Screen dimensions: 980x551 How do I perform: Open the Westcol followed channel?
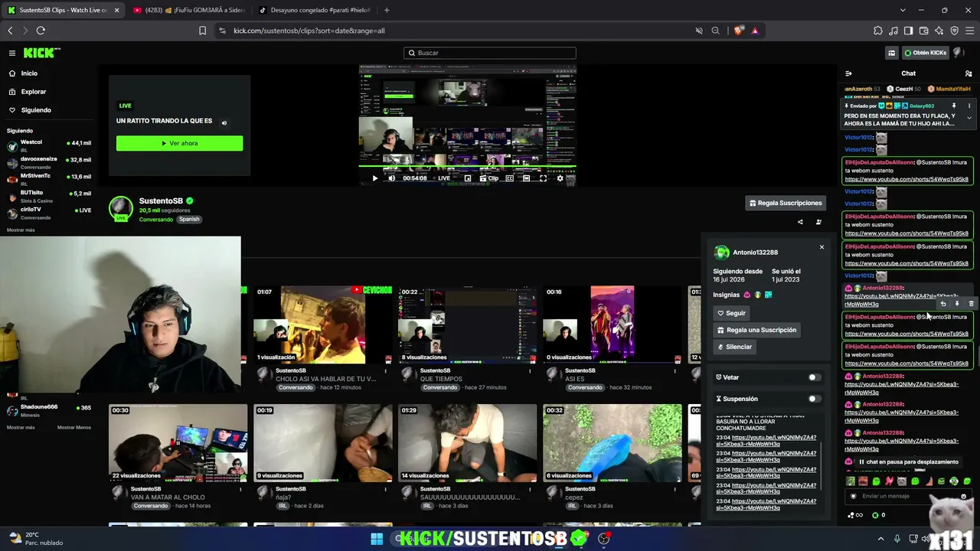(x=49, y=145)
